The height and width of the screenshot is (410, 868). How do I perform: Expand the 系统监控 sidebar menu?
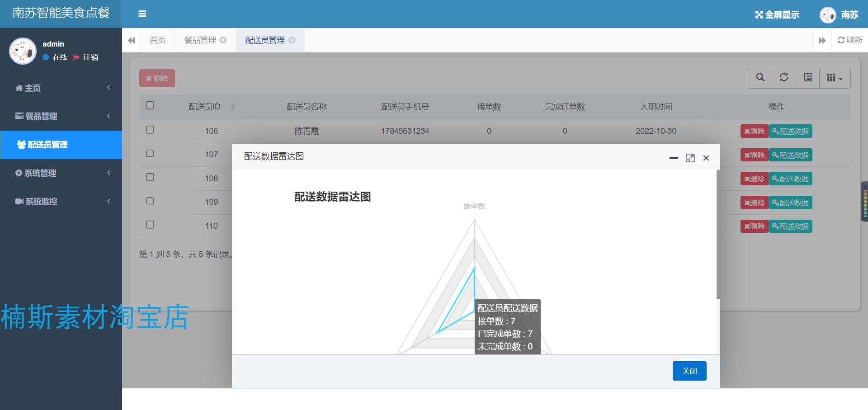point(61,202)
